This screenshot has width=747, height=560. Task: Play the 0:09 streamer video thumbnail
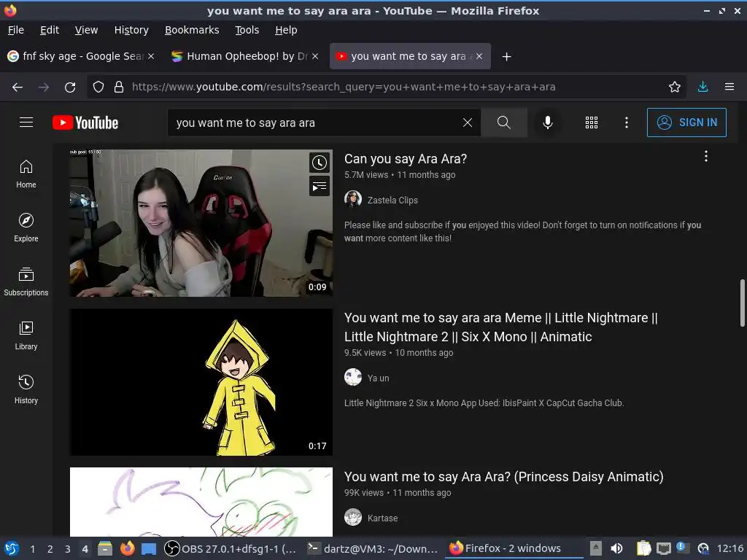[x=201, y=223]
